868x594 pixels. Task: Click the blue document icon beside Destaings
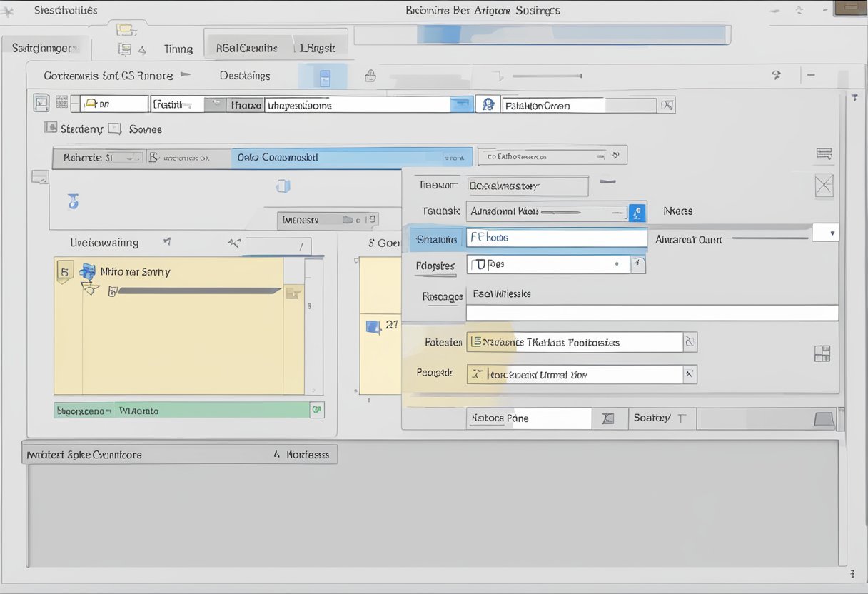click(325, 77)
